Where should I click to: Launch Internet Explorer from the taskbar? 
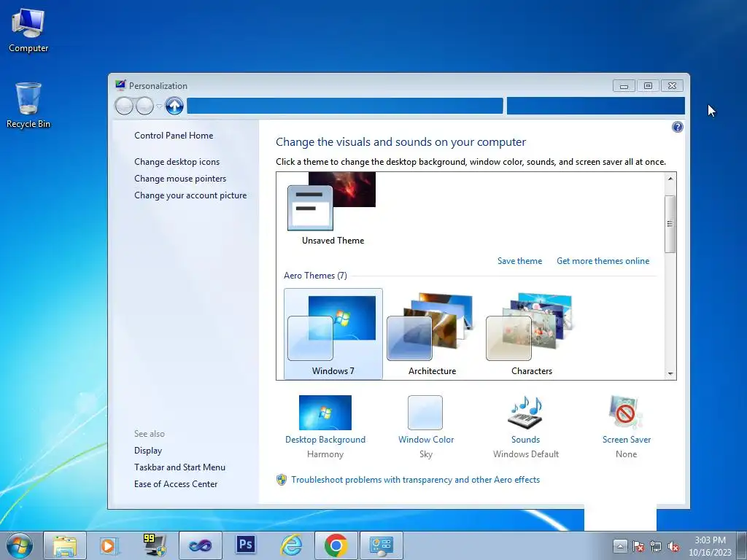point(291,545)
